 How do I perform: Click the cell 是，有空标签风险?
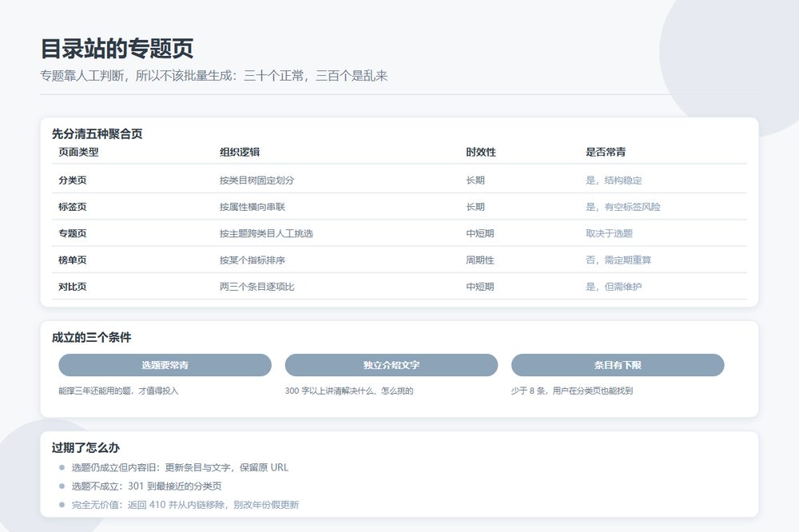622,206
